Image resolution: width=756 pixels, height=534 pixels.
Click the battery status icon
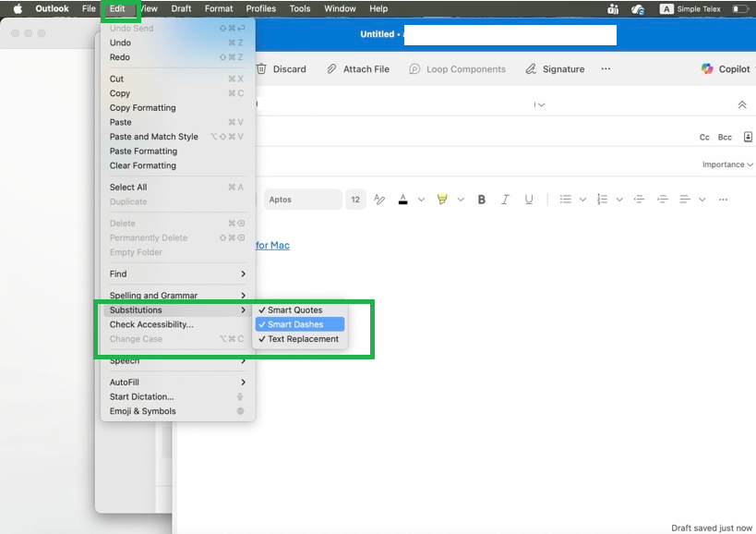click(739, 8)
